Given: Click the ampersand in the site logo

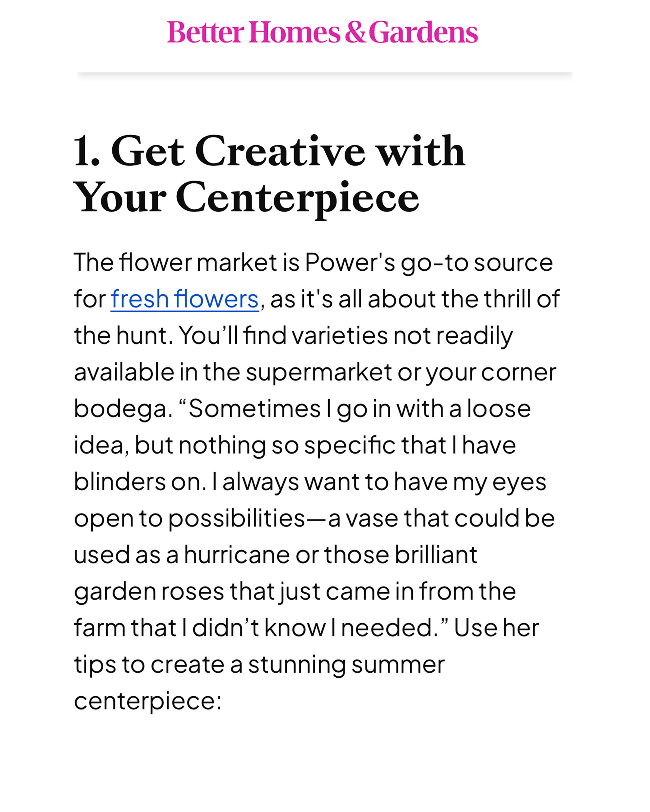Looking at the screenshot, I should 355,32.
